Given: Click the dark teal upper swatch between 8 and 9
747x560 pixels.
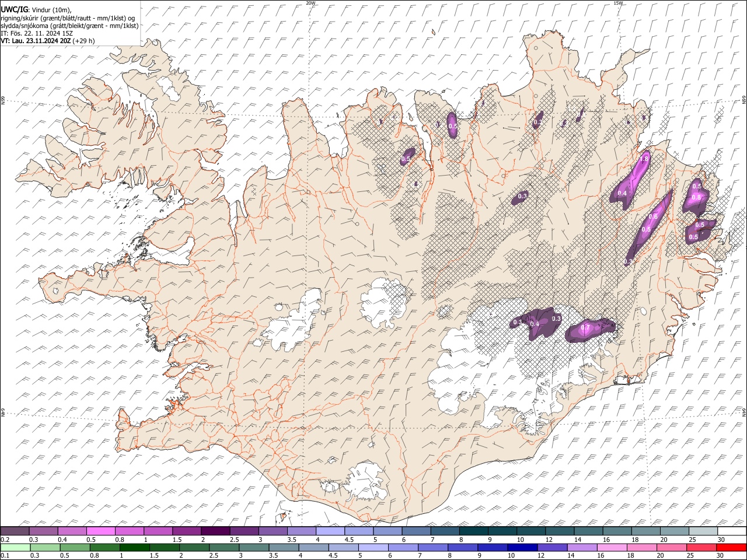Looking at the screenshot, I should coord(473,531).
